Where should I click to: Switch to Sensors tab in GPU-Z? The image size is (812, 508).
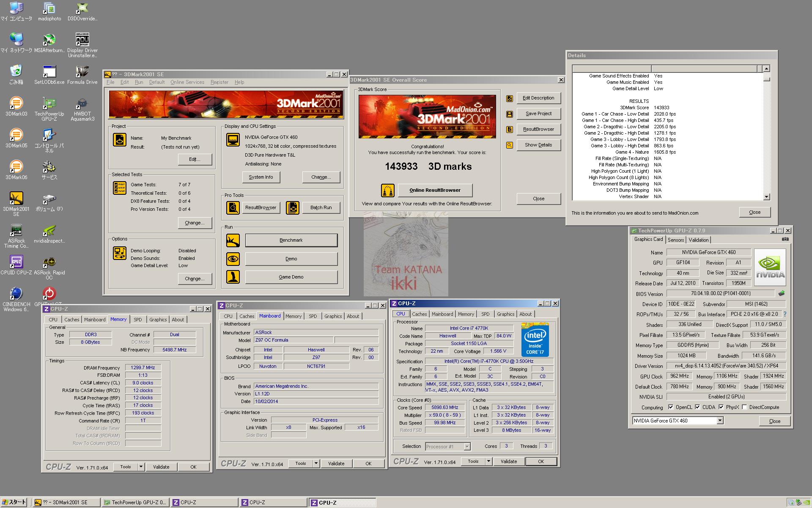676,240
